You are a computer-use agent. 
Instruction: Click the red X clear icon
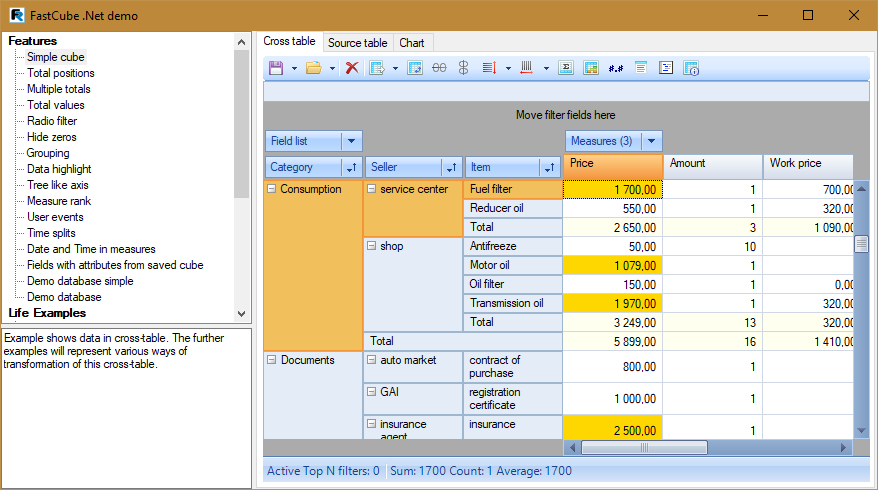click(352, 68)
